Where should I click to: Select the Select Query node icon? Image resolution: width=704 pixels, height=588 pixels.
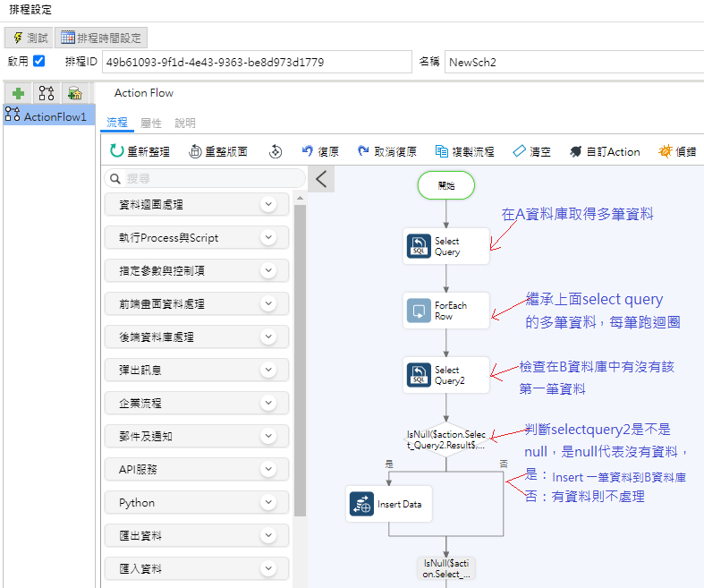tap(419, 246)
